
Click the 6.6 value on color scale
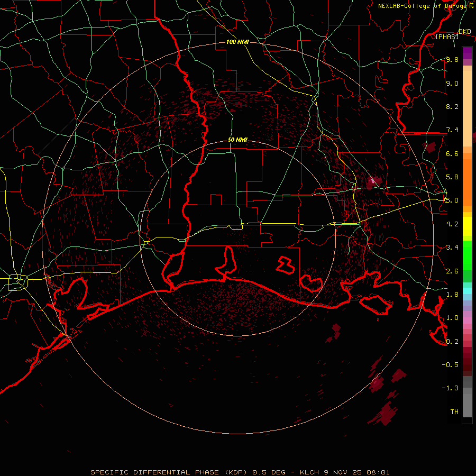pyautogui.click(x=452, y=153)
